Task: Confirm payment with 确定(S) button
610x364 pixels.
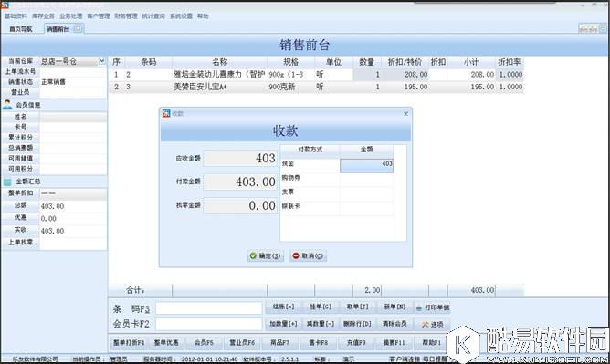Action: click(266, 255)
